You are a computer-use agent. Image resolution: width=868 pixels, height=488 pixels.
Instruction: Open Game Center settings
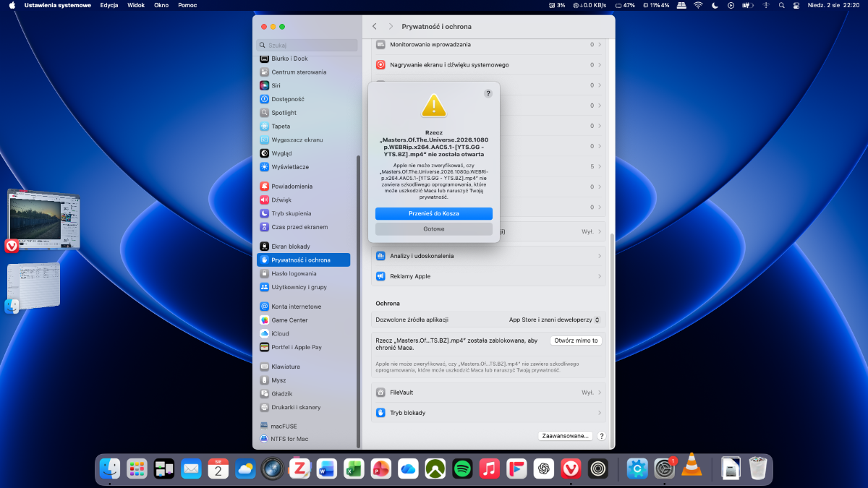coord(303,320)
